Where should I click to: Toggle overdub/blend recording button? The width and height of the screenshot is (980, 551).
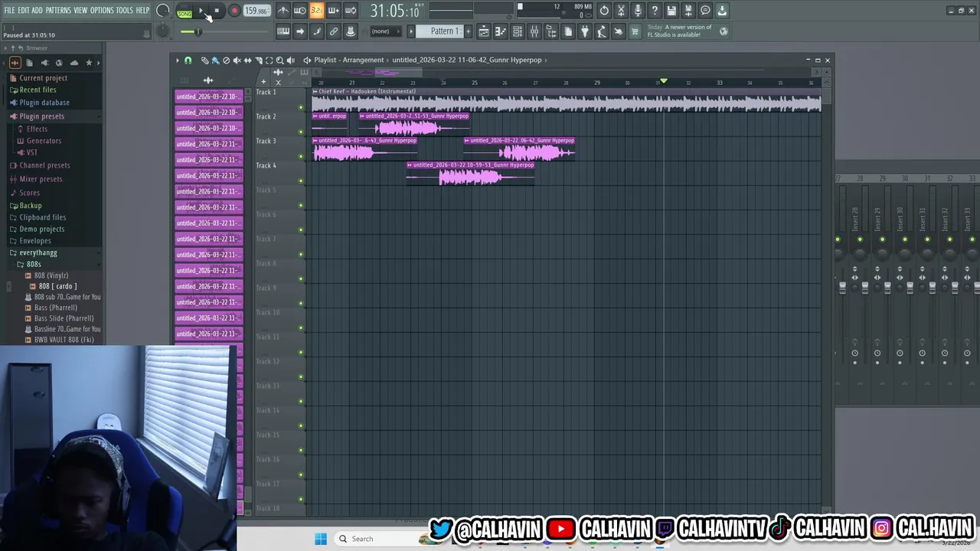pos(333,11)
